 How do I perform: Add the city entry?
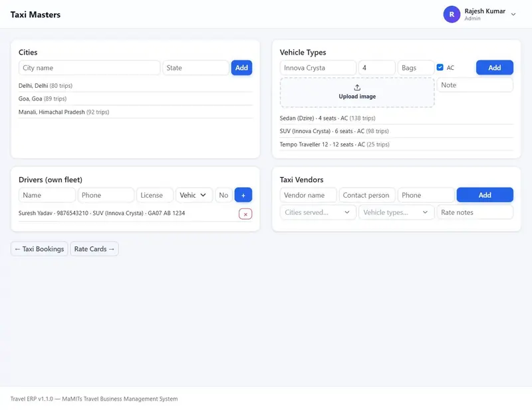pos(241,68)
